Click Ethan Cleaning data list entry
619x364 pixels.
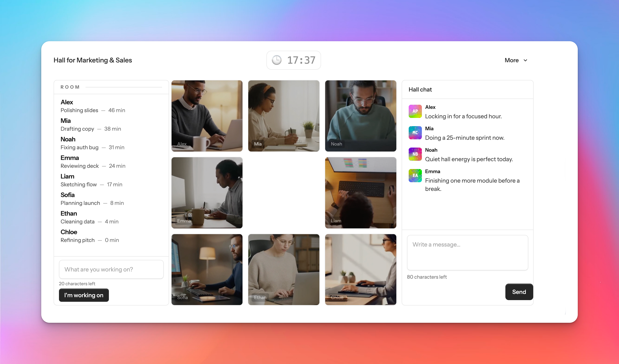(89, 217)
